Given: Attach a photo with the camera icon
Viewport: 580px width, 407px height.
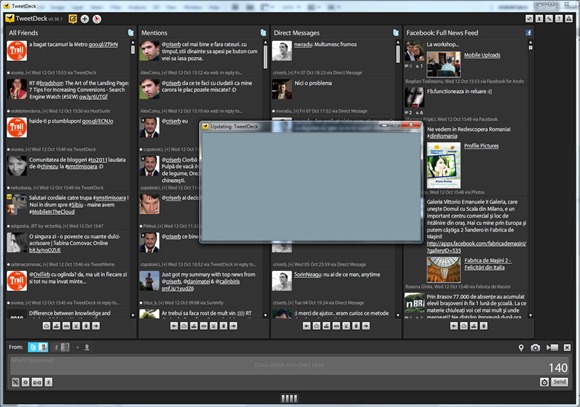Looking at the screenshot, I should (535, 348).
